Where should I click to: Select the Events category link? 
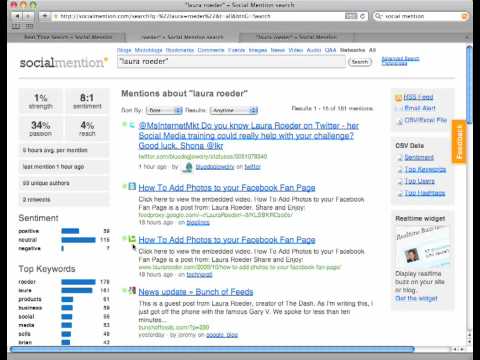(236, 50)
